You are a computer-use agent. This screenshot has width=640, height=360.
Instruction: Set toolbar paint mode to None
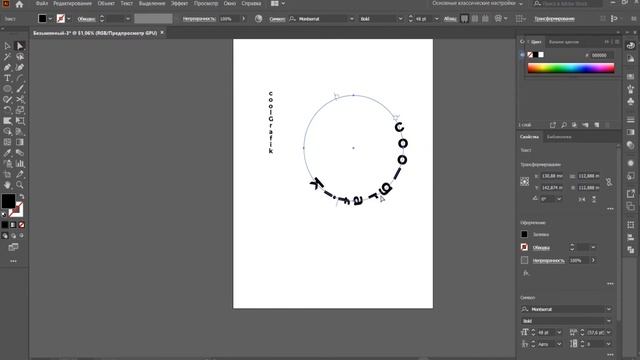pyautogui.click(x=22, y=225)
